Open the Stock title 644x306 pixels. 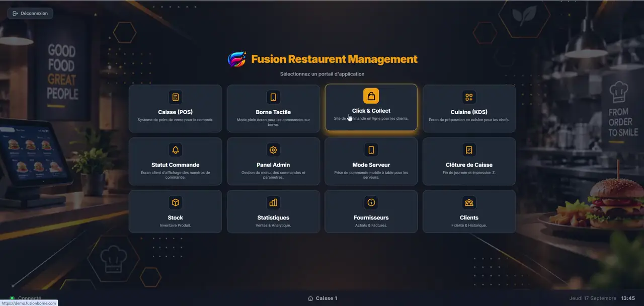(x=175, y=218)
